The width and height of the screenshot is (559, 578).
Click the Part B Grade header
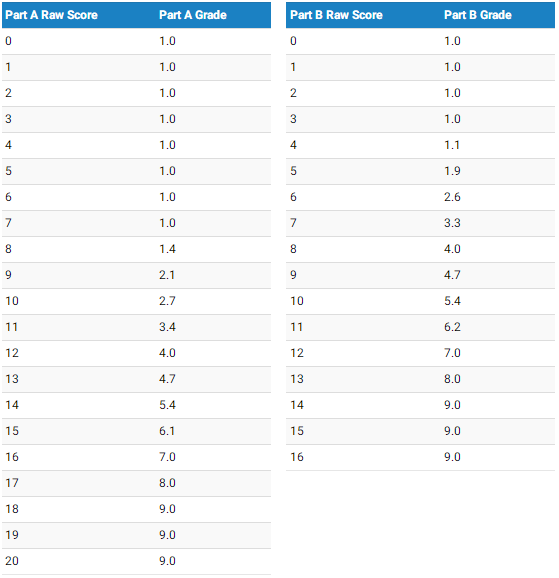(x=478, y=15)
